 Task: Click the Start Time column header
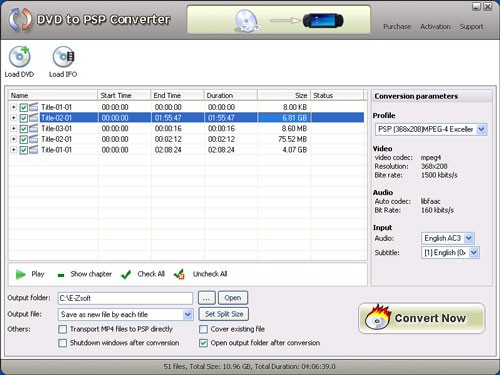124,95
